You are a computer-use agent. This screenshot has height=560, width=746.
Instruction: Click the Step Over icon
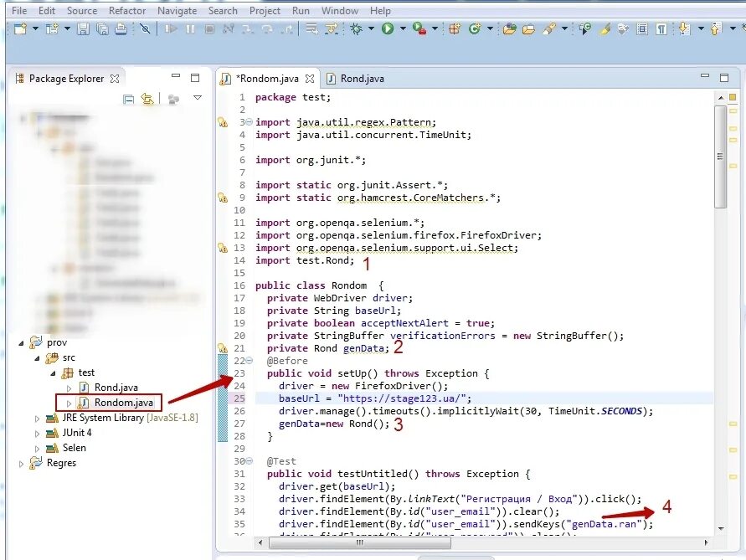coord(267,29)
